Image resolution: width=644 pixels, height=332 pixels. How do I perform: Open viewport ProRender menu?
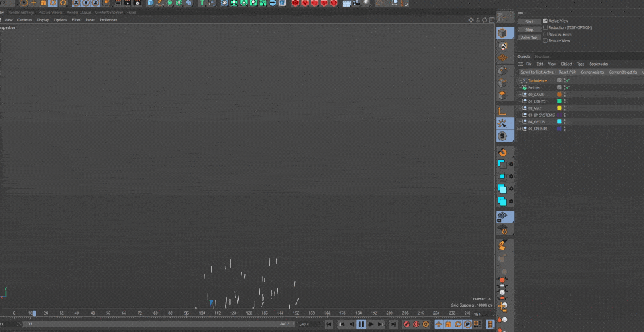109,19
